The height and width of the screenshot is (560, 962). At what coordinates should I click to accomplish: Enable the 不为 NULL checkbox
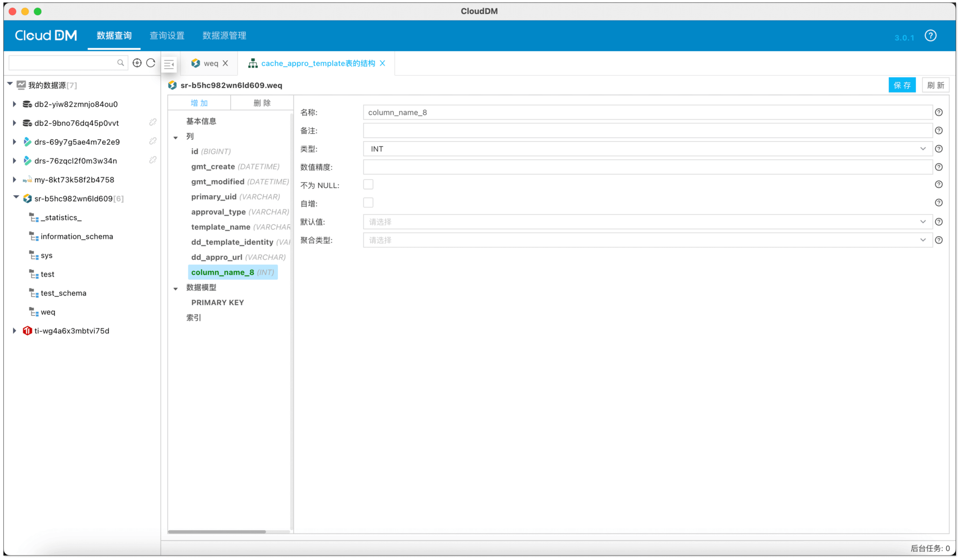click(x=368, y=185)
